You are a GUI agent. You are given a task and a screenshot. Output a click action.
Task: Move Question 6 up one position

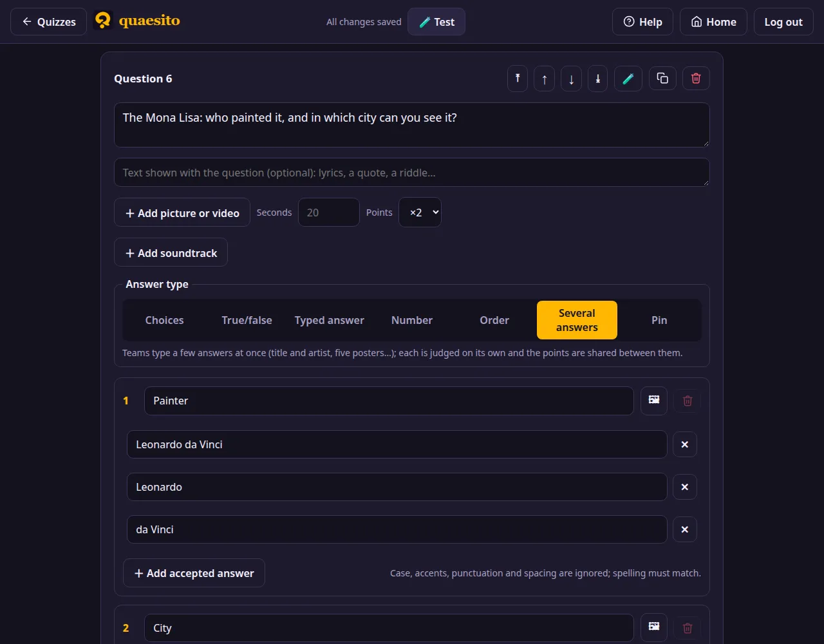(545, 79)
